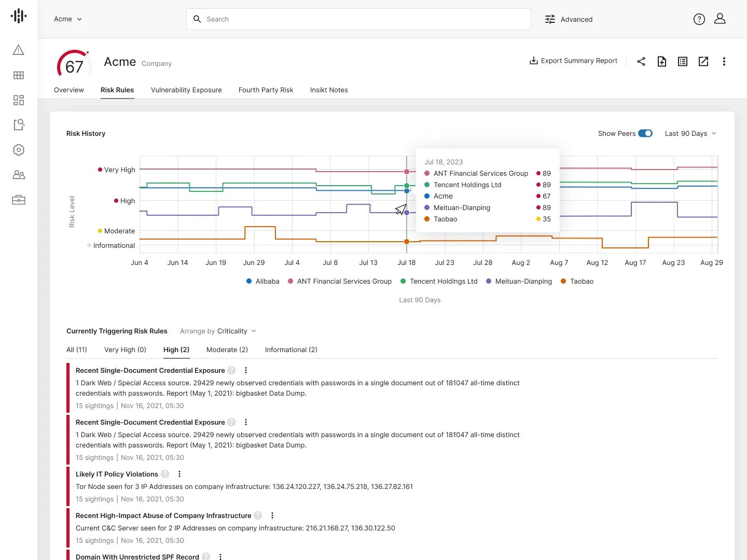Click help icon beside first Recent Single-Document Credential Exposure
The width and height of the screenshot is (747, 560).
click(231, 370)
